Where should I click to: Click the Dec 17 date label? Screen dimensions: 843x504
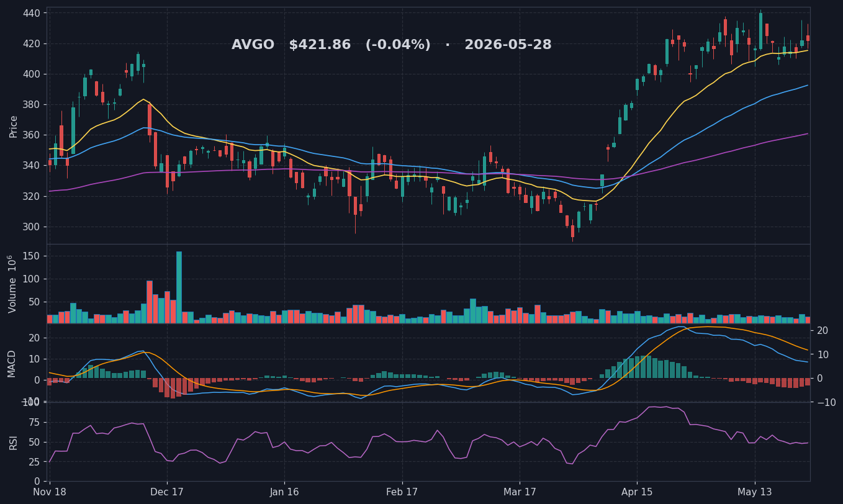tap(167, 492)
